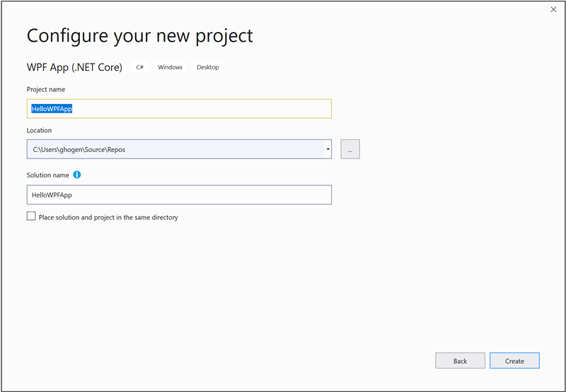This screenshot has width=566, height=392.
Task: Click the Windows platform tag
Action: tap(170, 67)
